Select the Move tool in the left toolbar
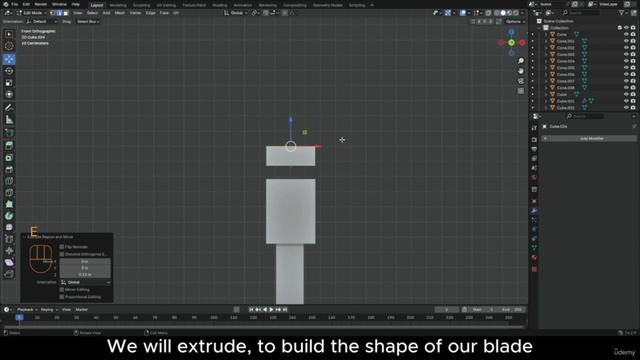The image size is (640, 360). [x=9, y=59]
